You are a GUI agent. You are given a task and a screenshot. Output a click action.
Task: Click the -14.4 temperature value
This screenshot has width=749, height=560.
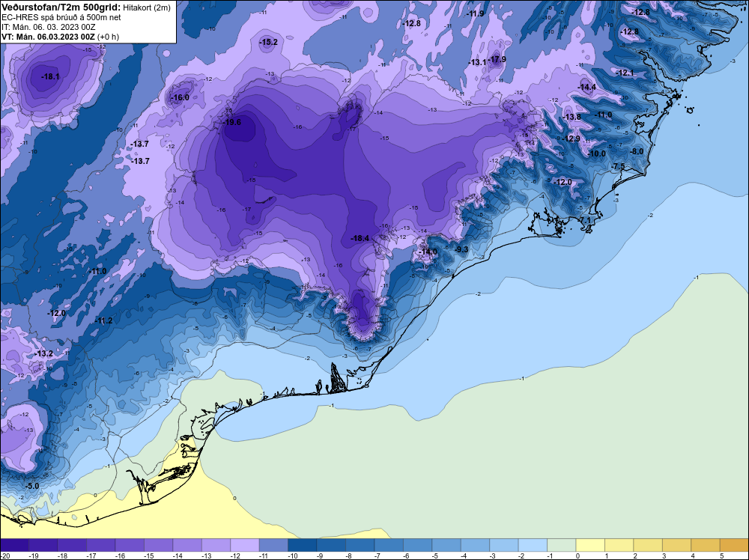coord(587,87)
